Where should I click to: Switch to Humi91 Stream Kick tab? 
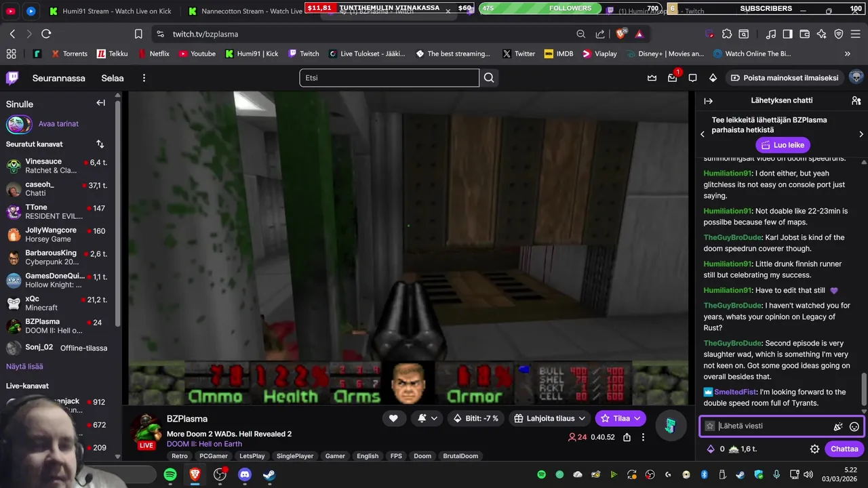pyautogui.click(x=109, y=11)
